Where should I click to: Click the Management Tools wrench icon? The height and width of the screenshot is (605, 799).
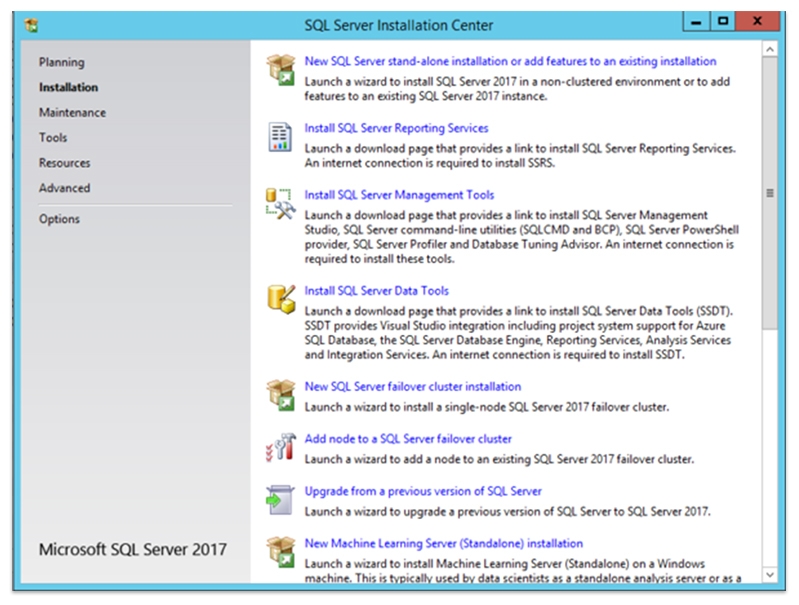(281, 204)
